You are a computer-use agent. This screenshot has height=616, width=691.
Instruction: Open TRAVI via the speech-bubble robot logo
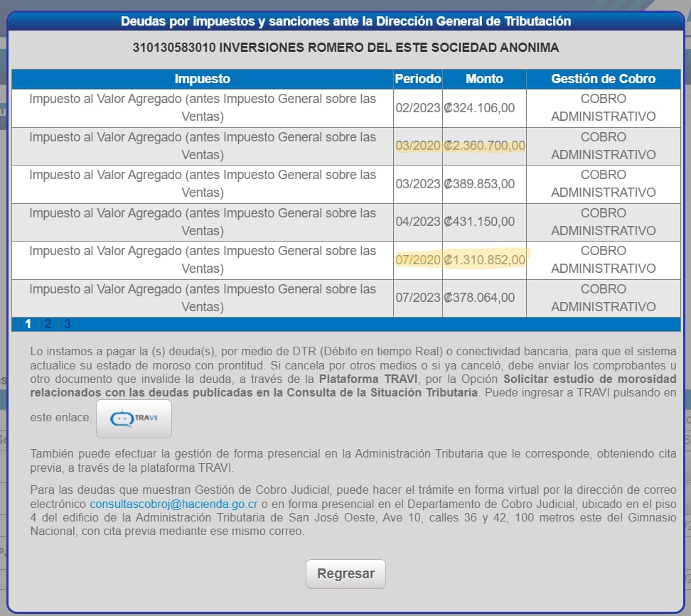[134, 418]
